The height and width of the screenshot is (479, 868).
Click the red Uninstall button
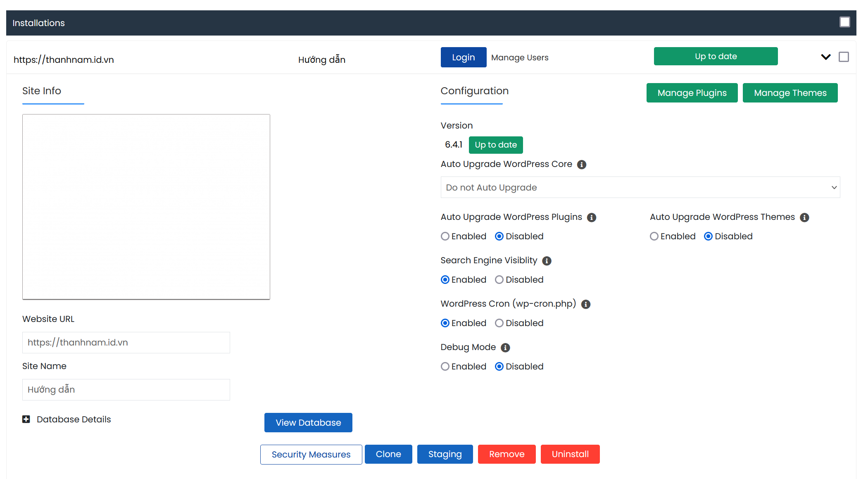pos(570,454)
